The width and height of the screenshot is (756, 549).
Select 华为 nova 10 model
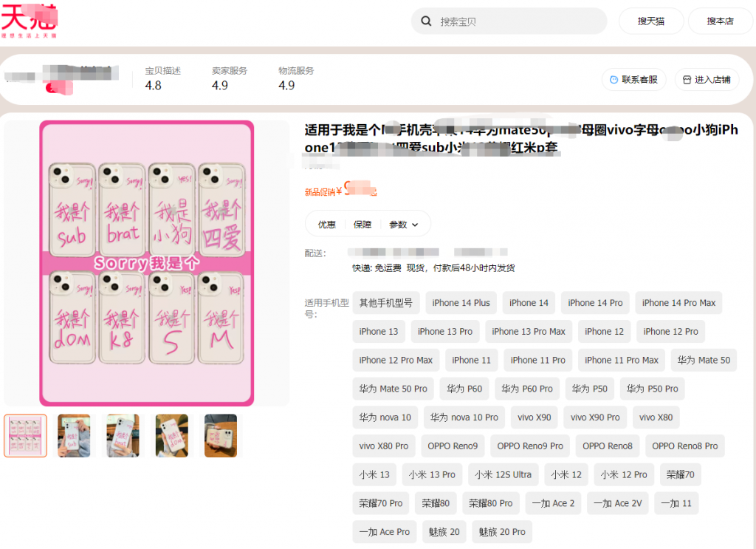pyautogui.click(x=385, y=417)
